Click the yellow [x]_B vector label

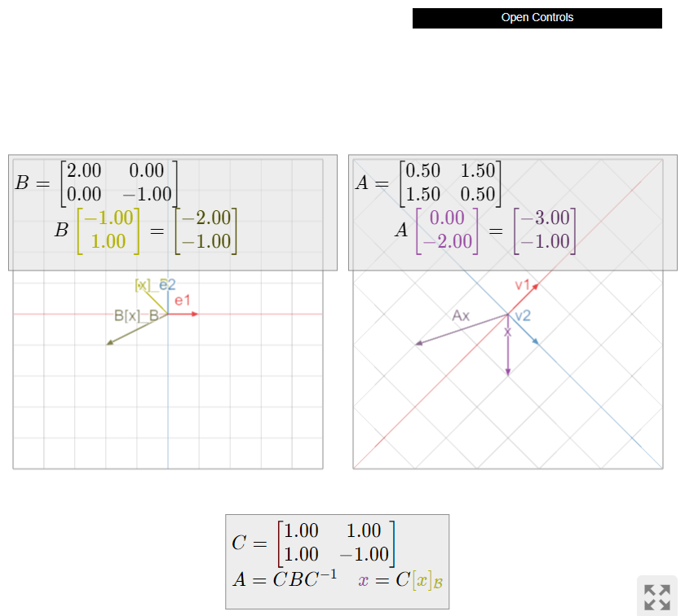click(142, 284)
